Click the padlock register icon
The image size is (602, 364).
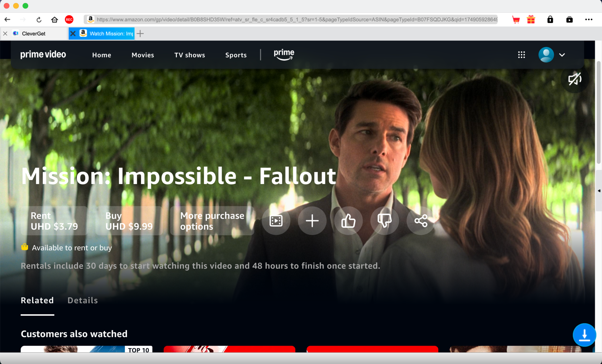550,20
